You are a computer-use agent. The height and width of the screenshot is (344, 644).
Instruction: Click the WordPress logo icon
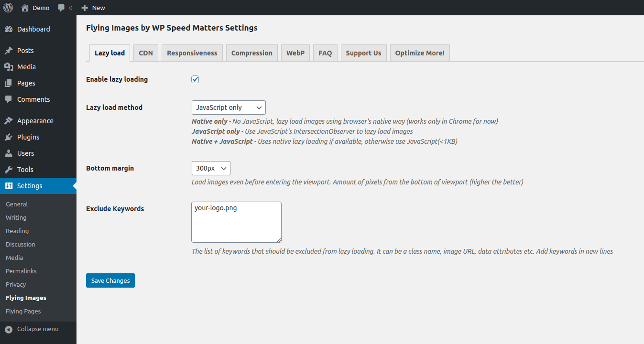pos(8,8)
